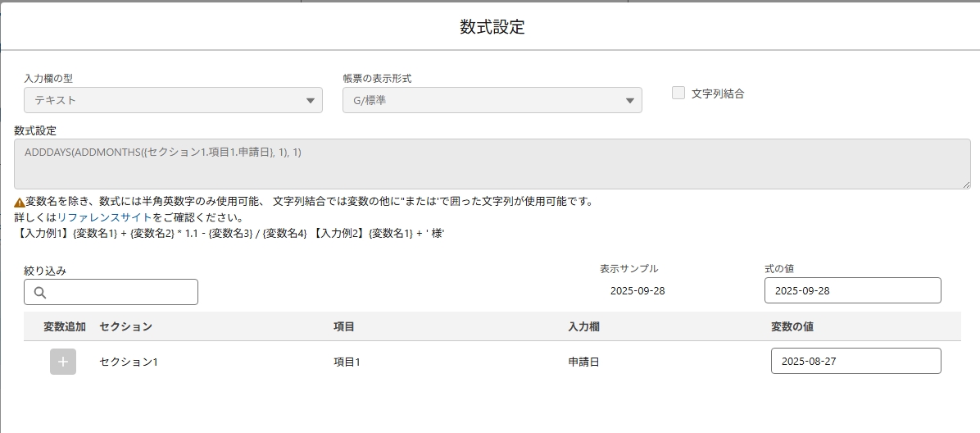Focus the 数式設定 formula text area
Image resolution: width=980 pixels, height=433 pixels.
pos(492,164)
